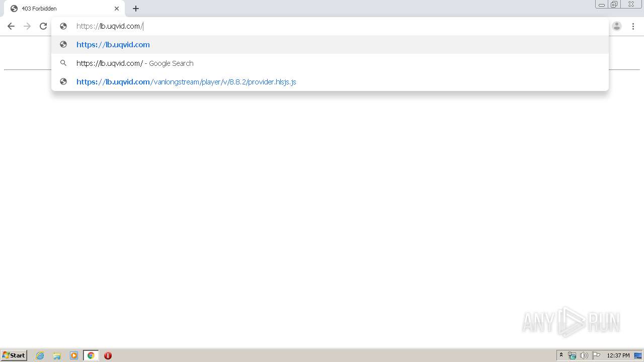Choose the https://lb.uqvid.com suggestion

pos(330,45)
